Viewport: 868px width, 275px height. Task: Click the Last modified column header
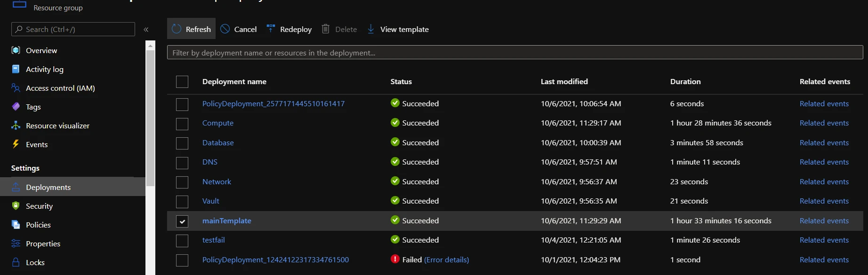point(564,81)
